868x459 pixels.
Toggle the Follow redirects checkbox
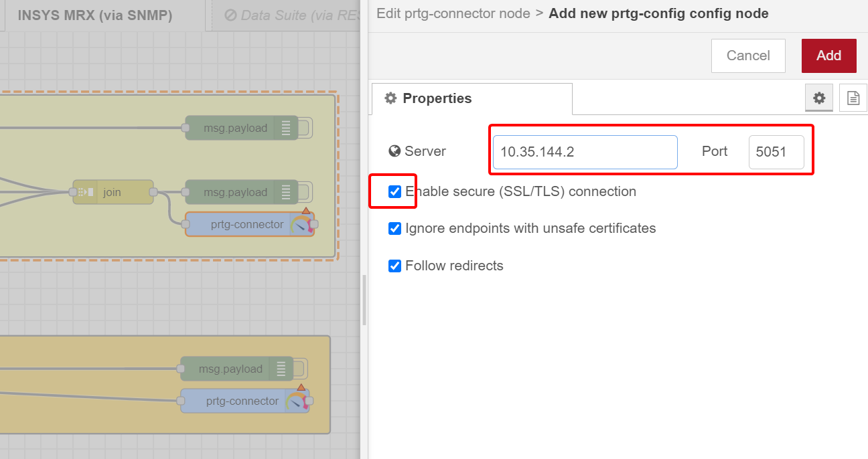click(395, 266)
